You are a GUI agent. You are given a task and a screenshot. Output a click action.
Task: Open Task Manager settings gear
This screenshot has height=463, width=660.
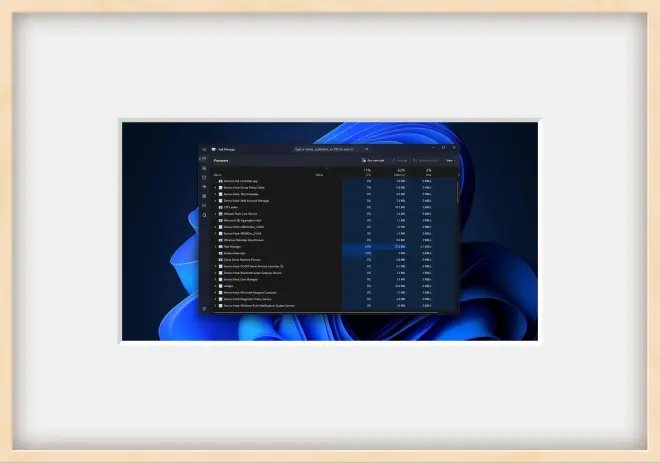tap(204, 308)
